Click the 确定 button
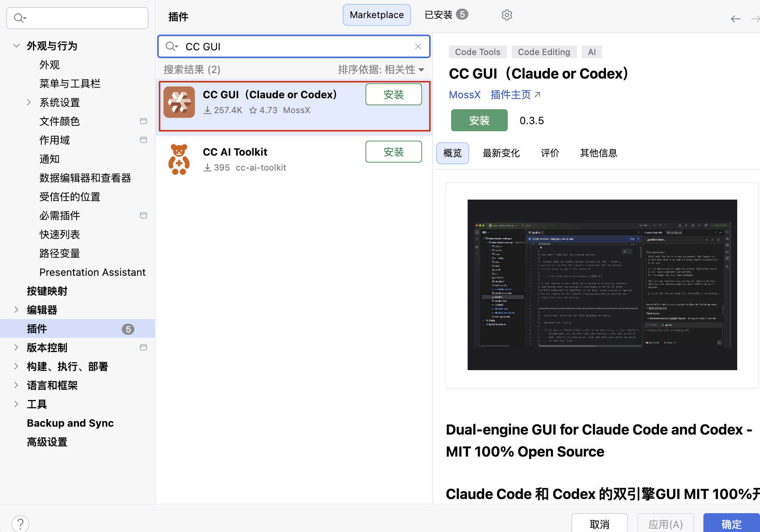 coord(731,524)
